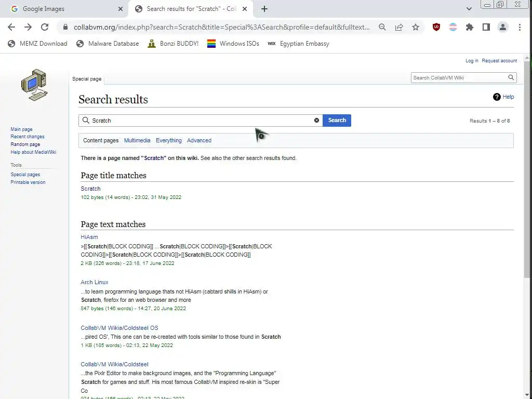Click the CollabVM computer logo

coord(34,85)
